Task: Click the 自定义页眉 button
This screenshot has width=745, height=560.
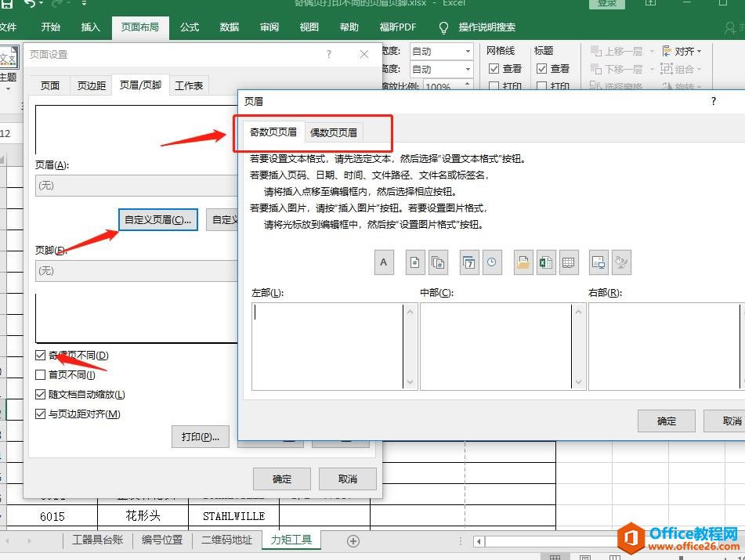Action: click(x=157, y=219)
